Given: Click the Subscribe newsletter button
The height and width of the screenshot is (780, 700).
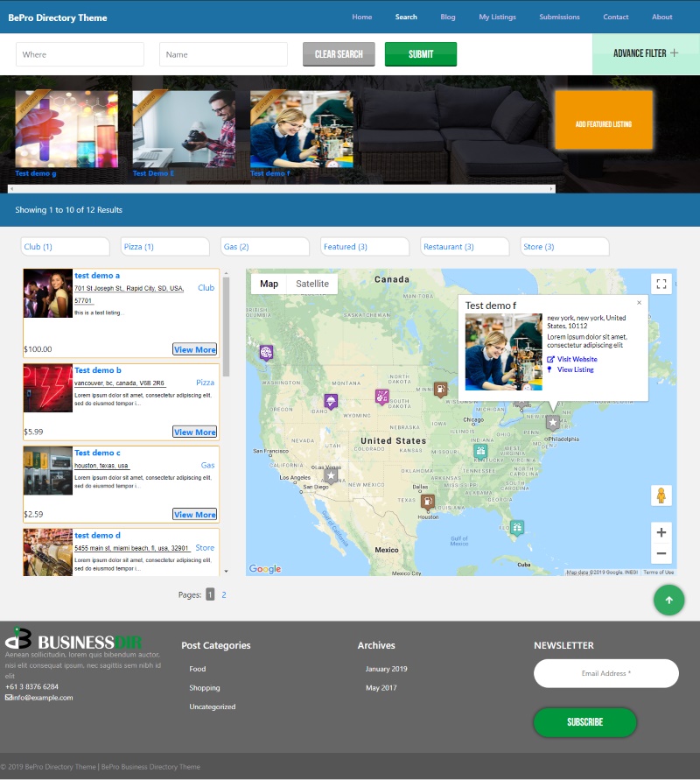Looking at the screenshot, I should point(585,722).
